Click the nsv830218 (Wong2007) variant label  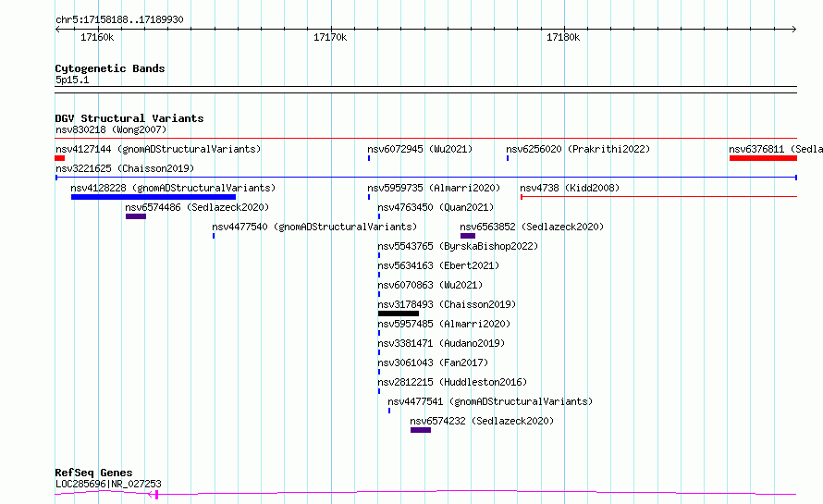[111, 129]
